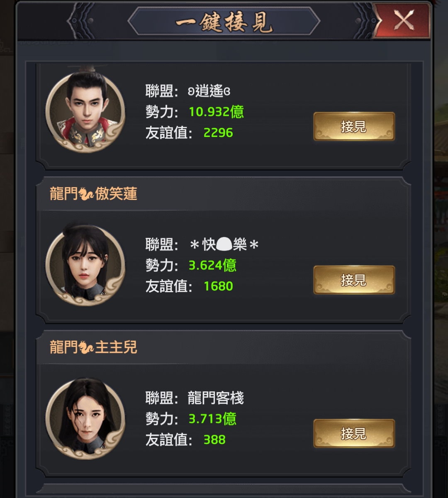Click the 3.624億 power value

point(212,266)
